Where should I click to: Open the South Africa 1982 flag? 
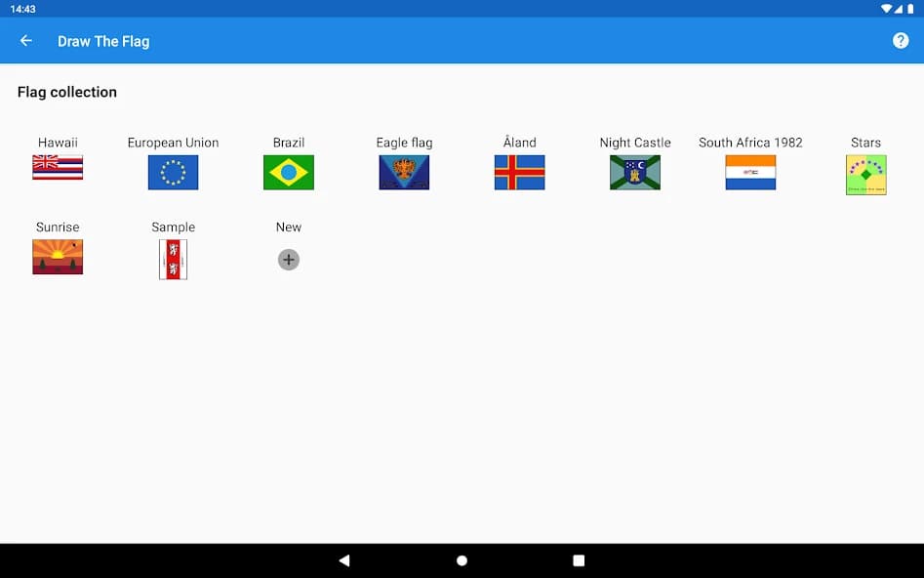(749, 172)
